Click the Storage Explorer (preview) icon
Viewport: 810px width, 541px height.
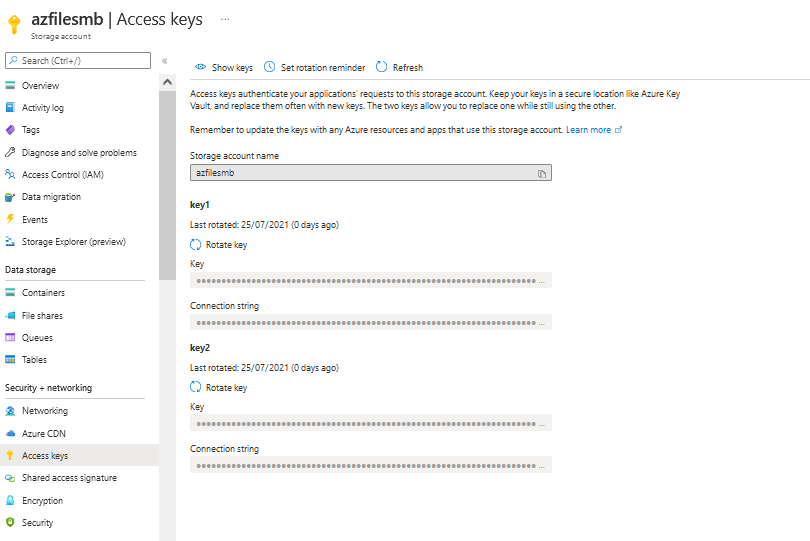pos(10,241)
